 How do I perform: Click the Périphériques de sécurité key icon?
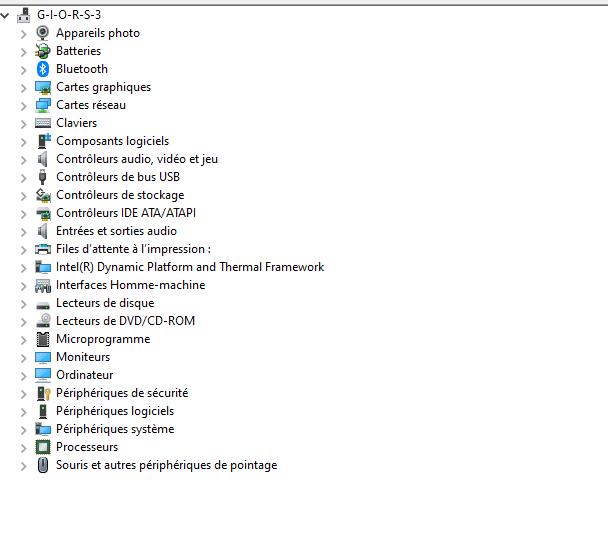pyautogui.click(x=43, y=393)
